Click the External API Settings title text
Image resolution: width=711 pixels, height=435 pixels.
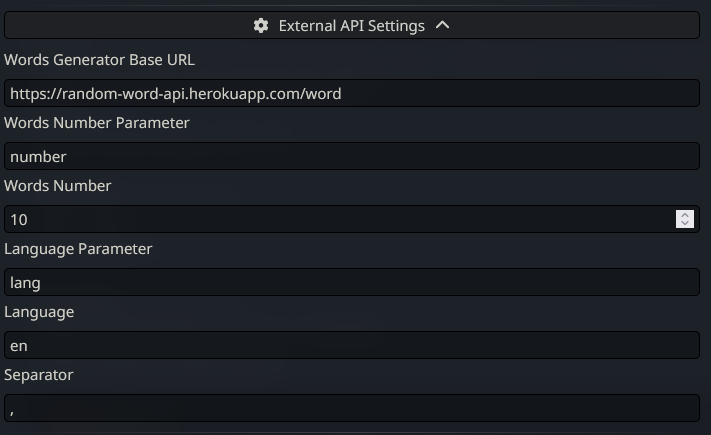tap(351, 26)
